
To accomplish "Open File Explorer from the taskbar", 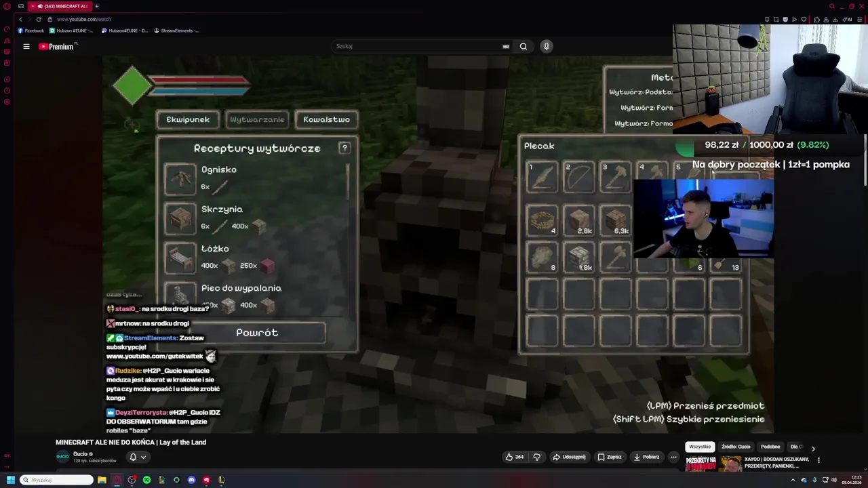I will (102, 480).
